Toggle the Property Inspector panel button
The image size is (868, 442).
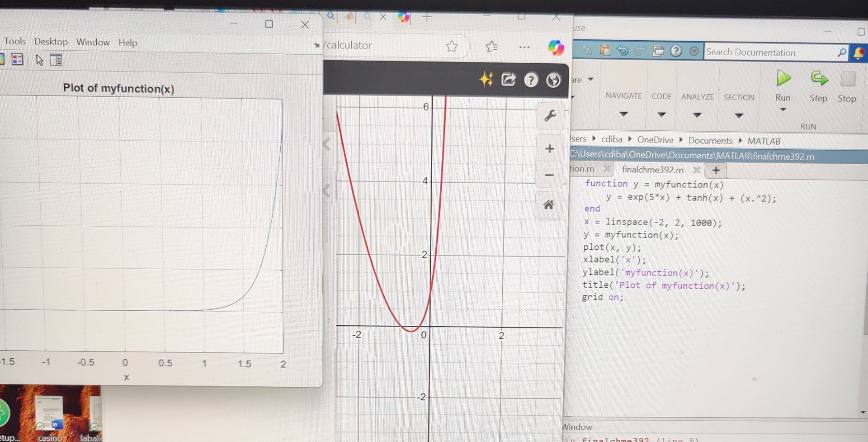pos(56,60)
